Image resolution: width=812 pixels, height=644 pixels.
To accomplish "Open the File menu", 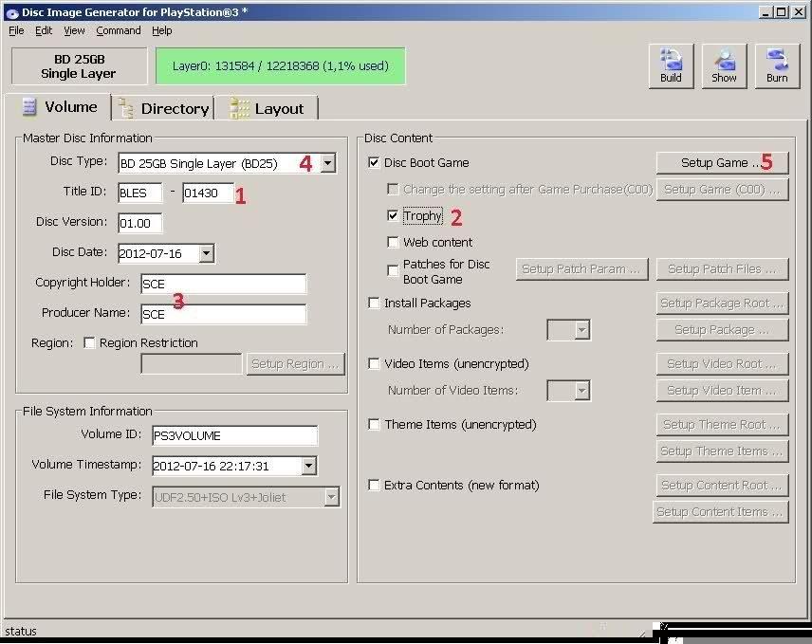I will 16,30.
